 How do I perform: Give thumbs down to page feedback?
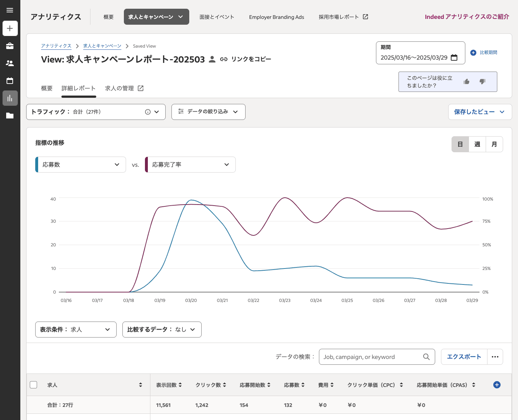point(482,81)
